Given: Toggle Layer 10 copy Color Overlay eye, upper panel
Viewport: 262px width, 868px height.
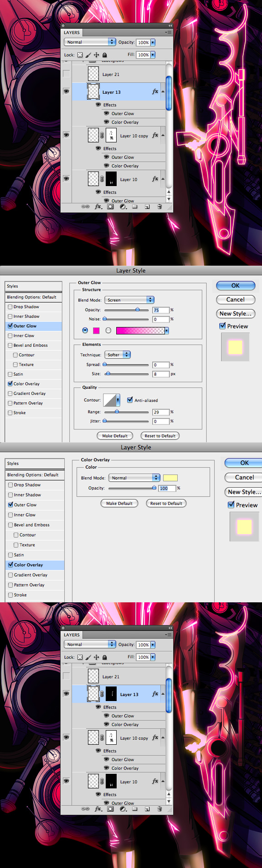Looking at the screenshot, I should (107, 166).
